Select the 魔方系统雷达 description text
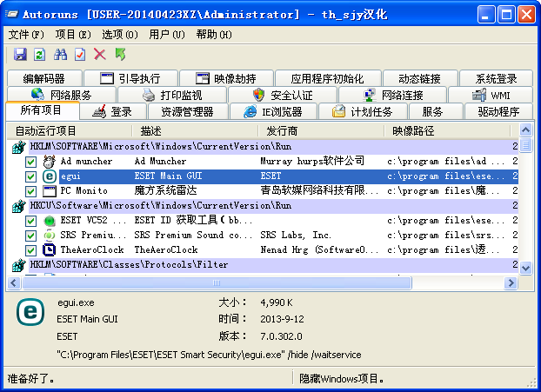This screenshot has width=541, height=392. point(165,190)
